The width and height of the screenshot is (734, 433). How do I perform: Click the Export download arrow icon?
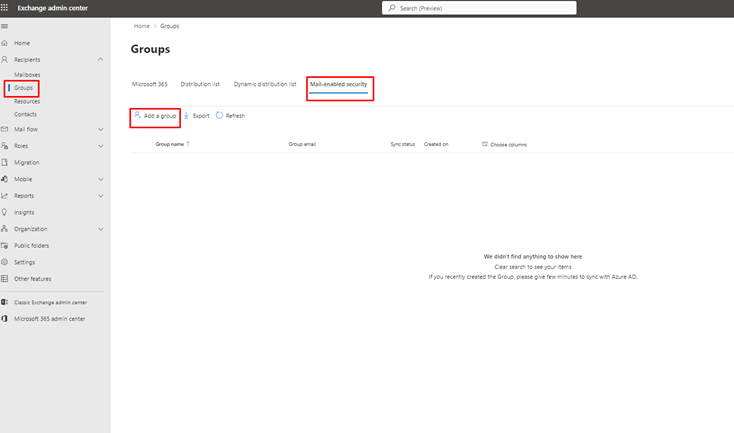pyautogui.click(x=186, y=115)
